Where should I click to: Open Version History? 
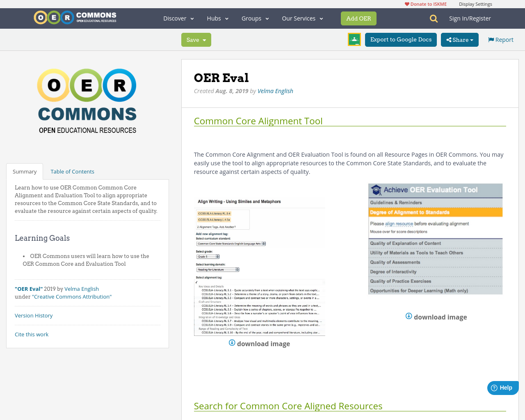pos(34,315)
